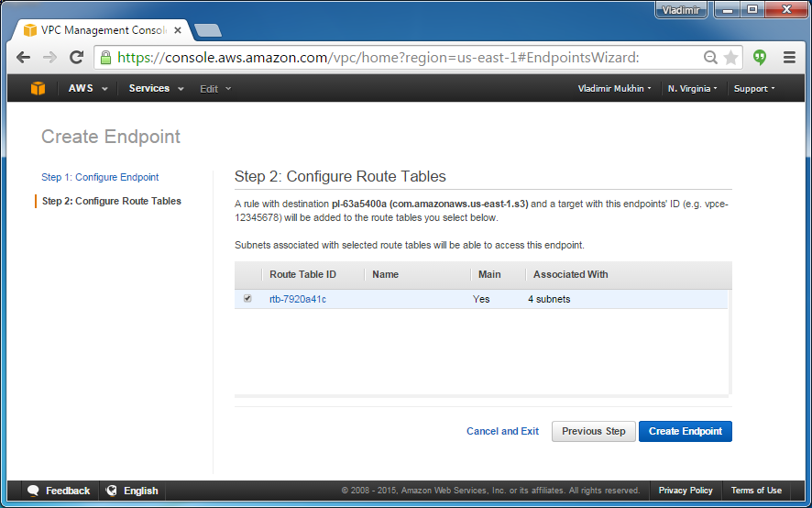Toggle checkbox for route table rtb-7920a41c
This screenshot has height=508, width=812.
coord(247,299)
